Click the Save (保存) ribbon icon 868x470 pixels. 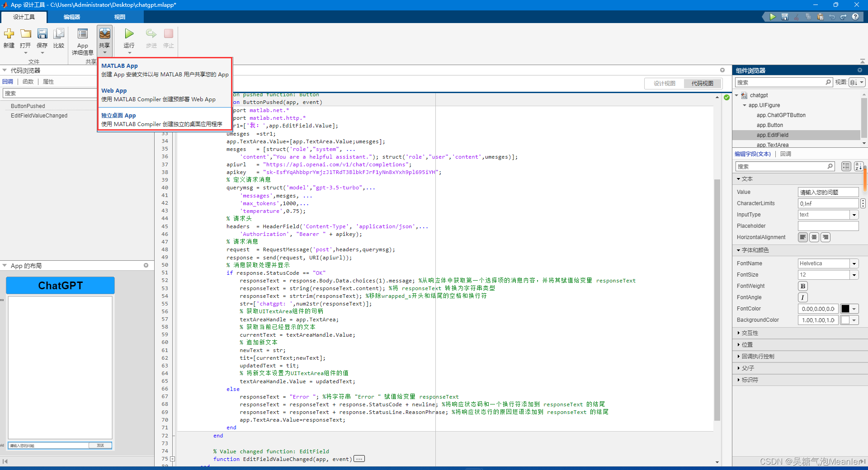42,34
